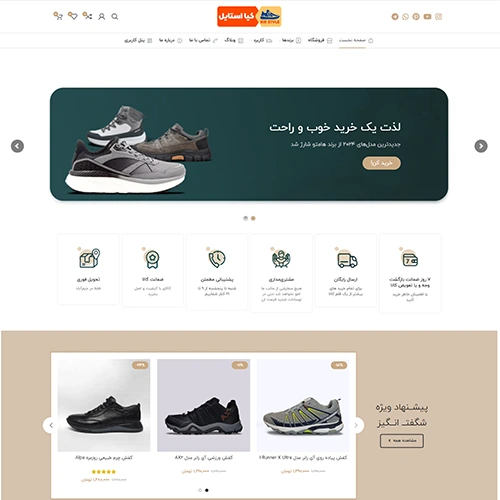
Task: Open the shopping cart icon
Action: [x=58, y=16]
